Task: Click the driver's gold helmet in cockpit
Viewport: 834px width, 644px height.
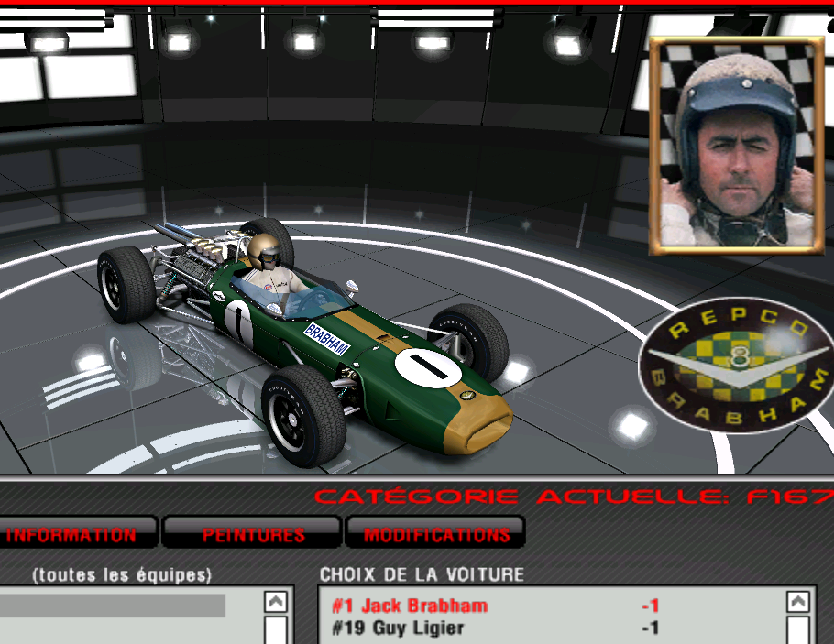Action: pos(263,246)
